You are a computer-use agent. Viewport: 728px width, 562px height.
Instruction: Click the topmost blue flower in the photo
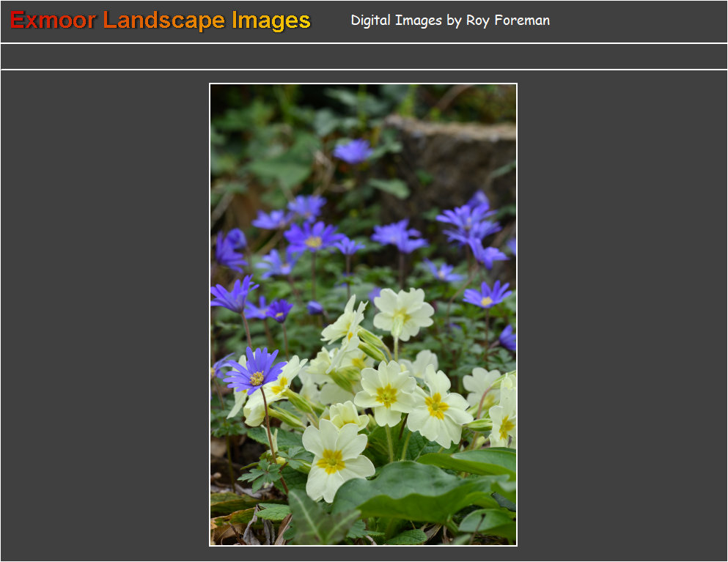point(353,151)
